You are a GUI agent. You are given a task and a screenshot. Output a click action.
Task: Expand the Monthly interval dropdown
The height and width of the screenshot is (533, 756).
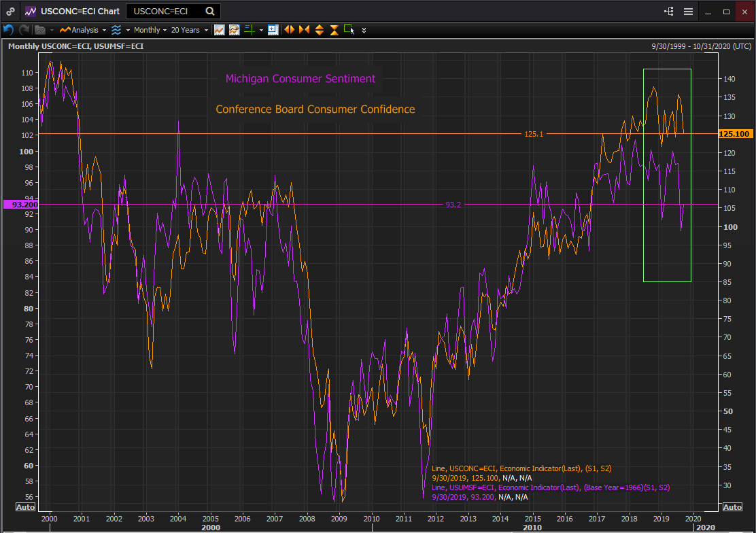pos(150,30)
